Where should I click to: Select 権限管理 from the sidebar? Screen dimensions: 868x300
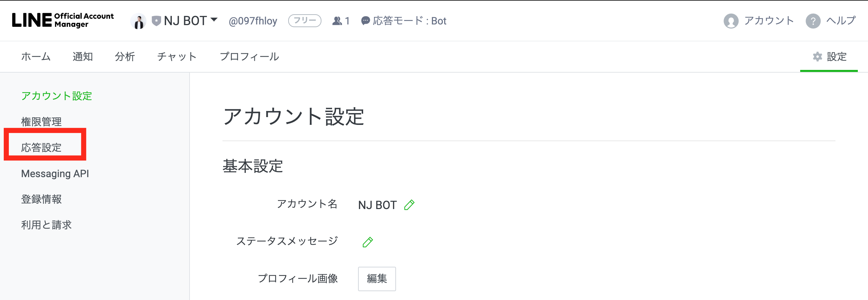pyautogui.click(x=41, y=121)
